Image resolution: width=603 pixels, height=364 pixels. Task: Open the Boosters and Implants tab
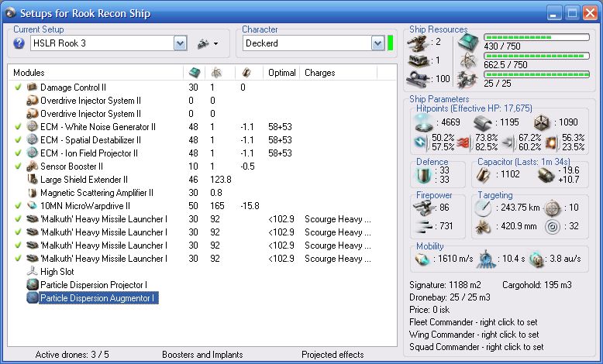[x=202, y=355]
